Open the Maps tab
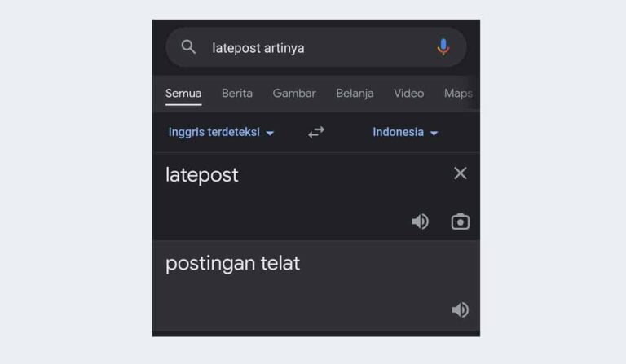 click(458, 94)
